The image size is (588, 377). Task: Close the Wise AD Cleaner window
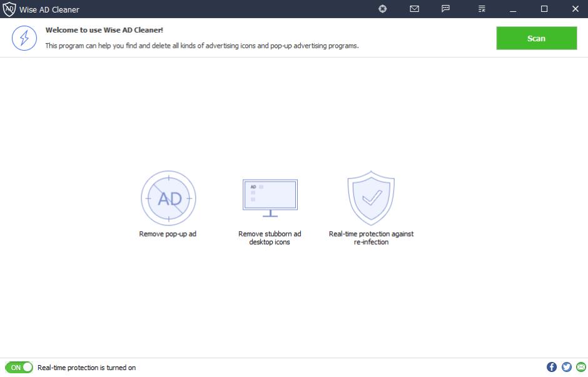click(x=575, y=9)
